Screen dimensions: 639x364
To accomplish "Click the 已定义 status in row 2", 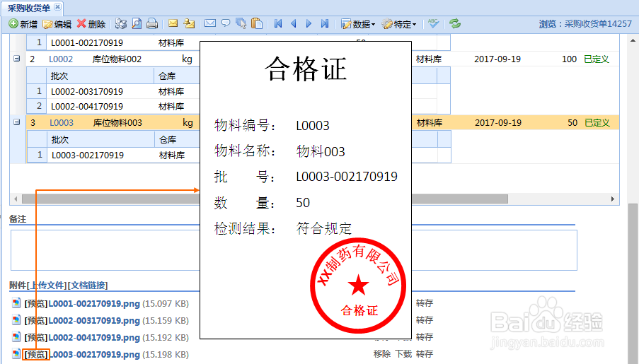I will (597, 59).
